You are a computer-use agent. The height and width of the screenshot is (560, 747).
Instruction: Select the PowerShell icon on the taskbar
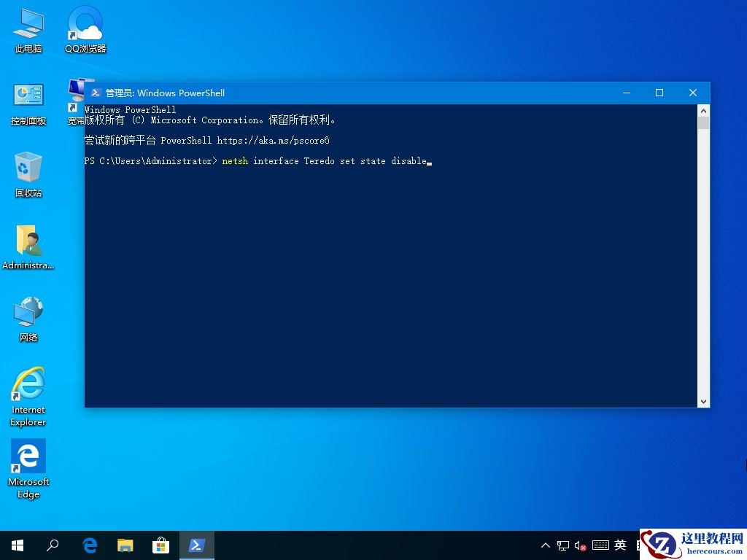point(196,545)
